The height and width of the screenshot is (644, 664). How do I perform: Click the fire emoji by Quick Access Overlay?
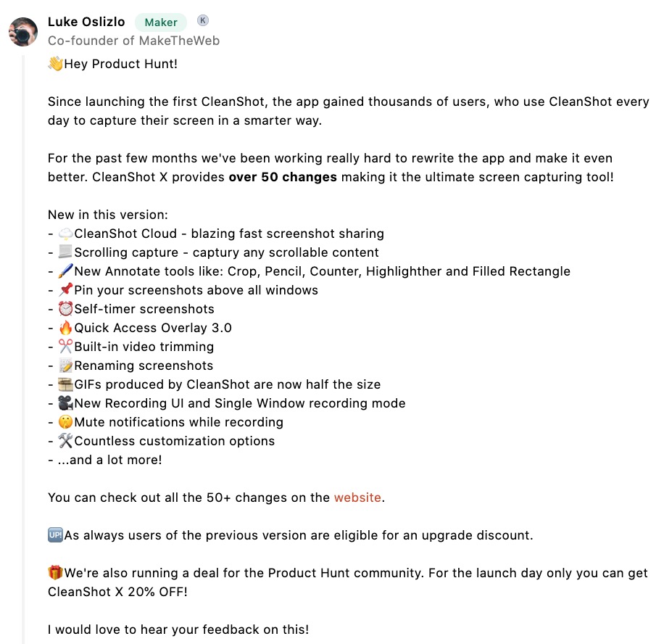pos(66,328)
